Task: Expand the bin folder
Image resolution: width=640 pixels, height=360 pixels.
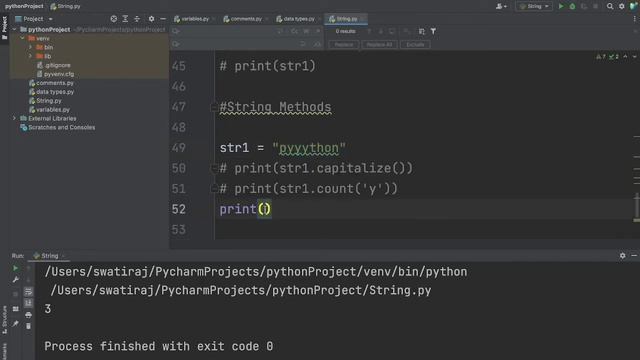Action: point(31,47)
